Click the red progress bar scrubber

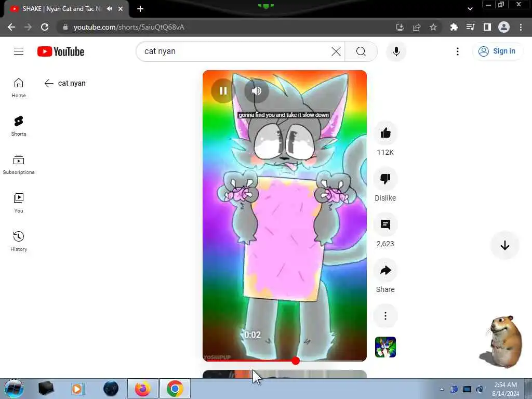click(x=296, y=361)
